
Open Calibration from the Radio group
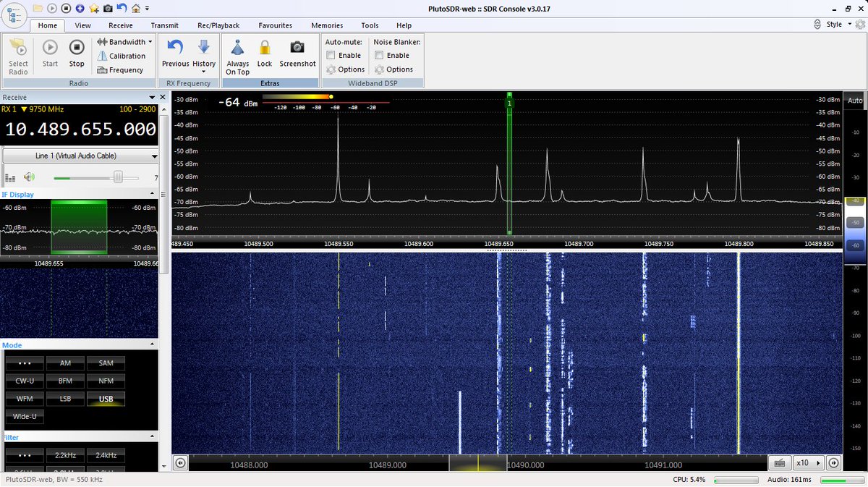121,56
